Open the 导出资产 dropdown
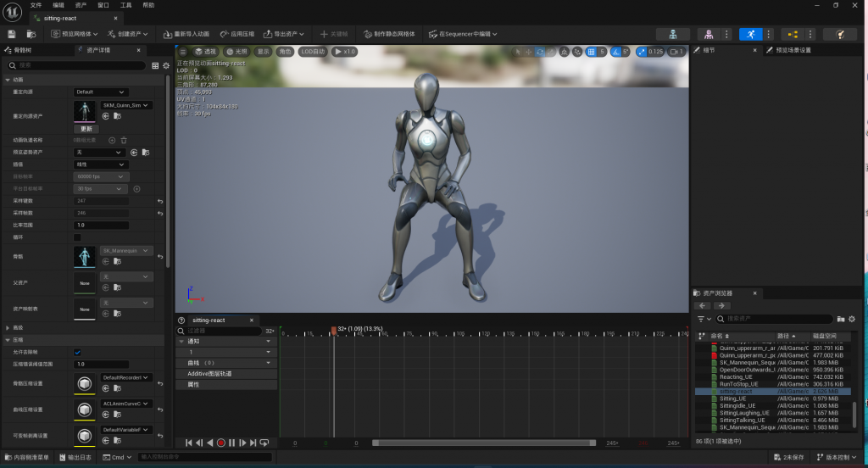868x468 pixels. [283, 35]
